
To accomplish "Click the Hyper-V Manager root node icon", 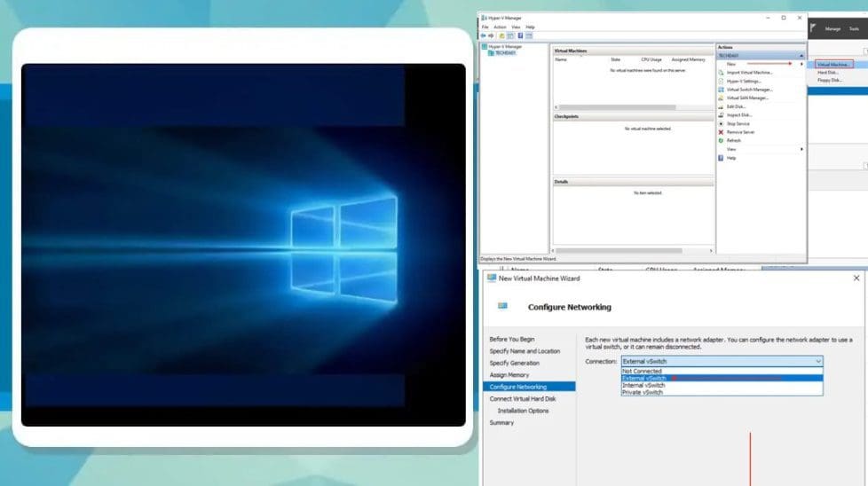I will [x=485, y=47].
